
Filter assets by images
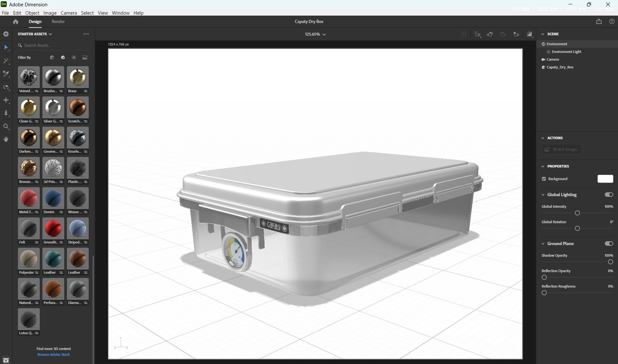pos(85,58)
